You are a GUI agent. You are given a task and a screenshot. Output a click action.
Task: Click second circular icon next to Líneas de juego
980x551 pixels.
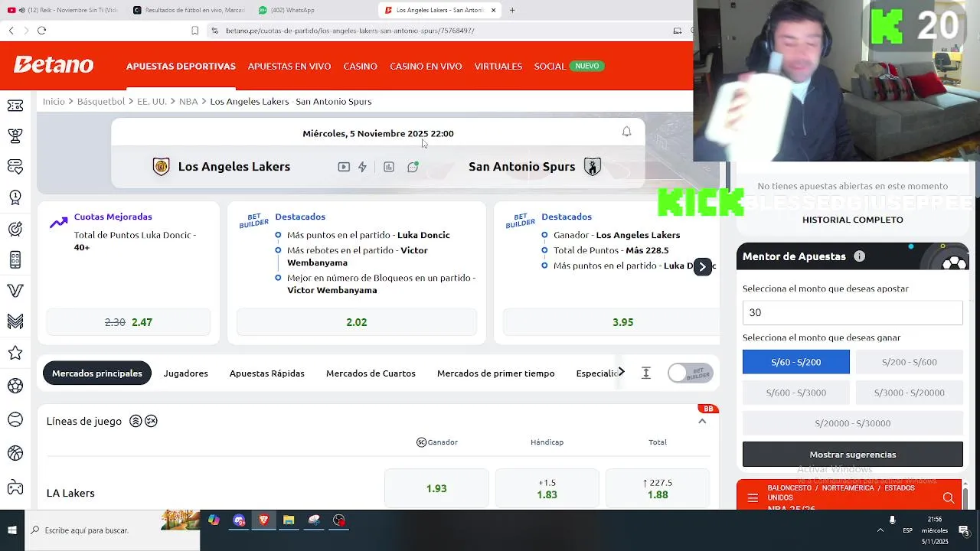[152, 421]
